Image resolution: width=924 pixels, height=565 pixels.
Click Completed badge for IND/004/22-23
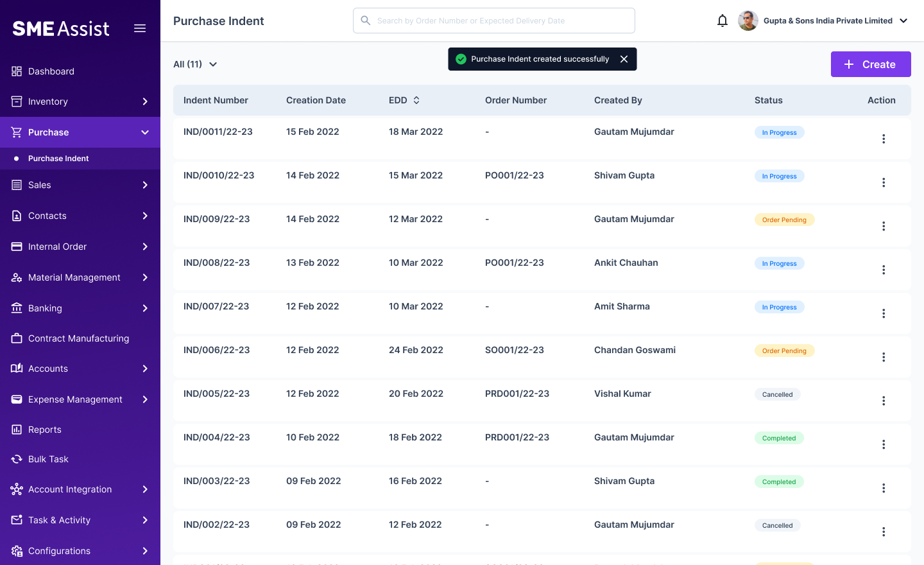point(779,438)
